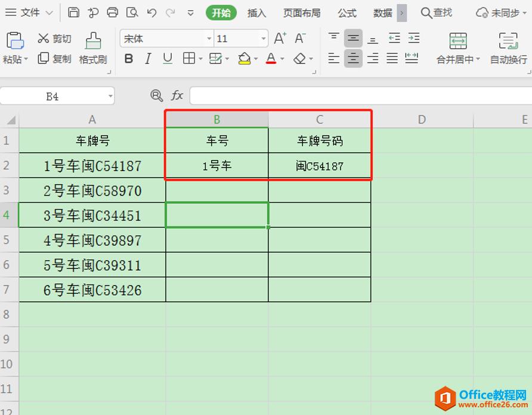Click cell containing 闽C54187
The width and height of the screenshot is (532, 415).
[320, 166]
